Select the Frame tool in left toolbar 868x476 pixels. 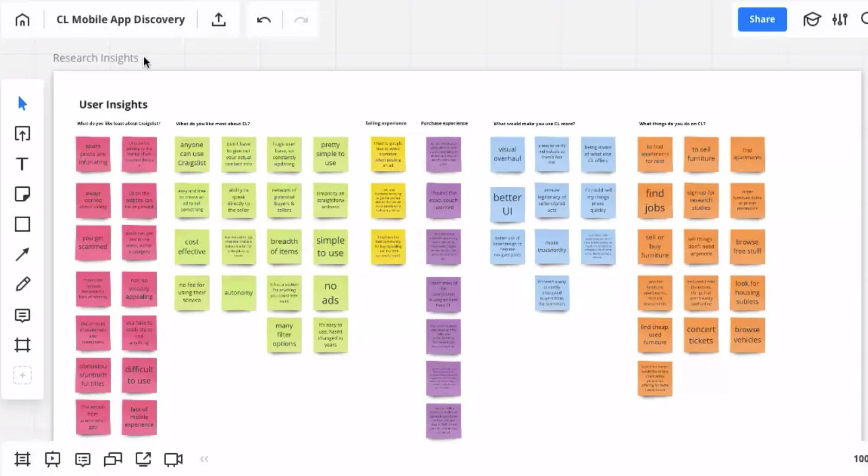point(22,345)
